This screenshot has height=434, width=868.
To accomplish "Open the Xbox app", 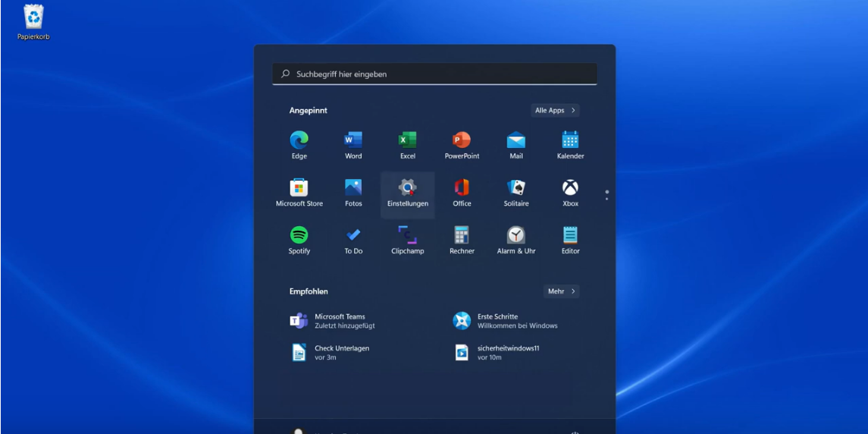I will tap(570, 193).
